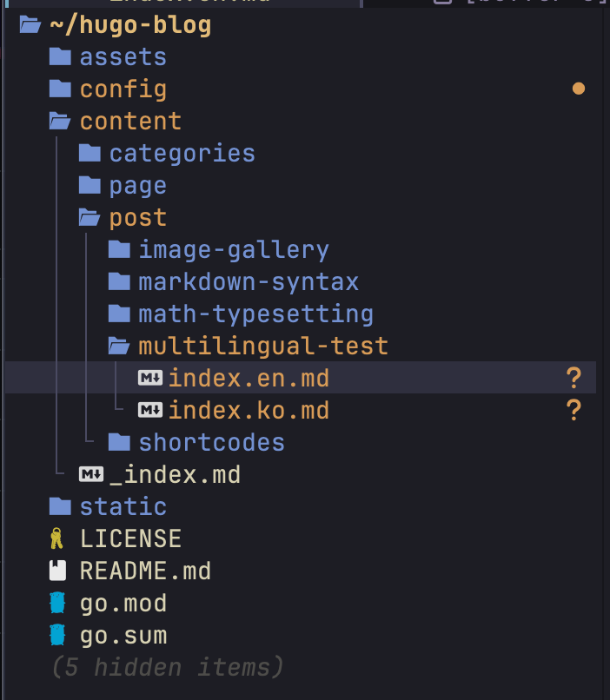Click the Go icon next to go.sum

click(58, 635)
